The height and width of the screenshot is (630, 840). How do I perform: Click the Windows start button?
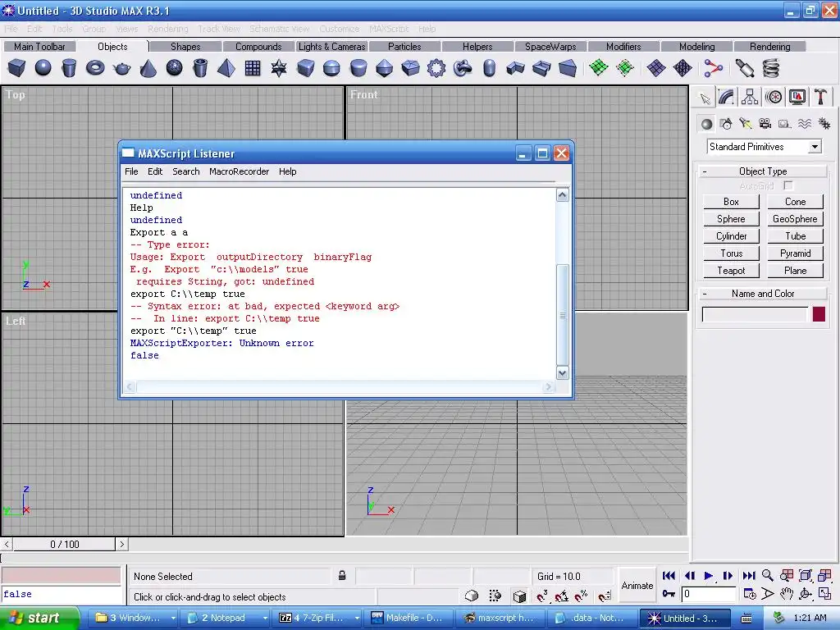pos(39,618)
